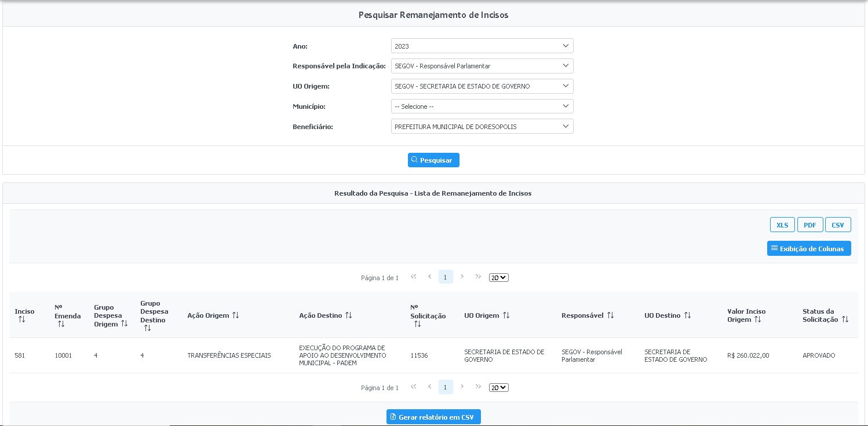
Task: Sort by Responsável column
Action: (610, 315)
